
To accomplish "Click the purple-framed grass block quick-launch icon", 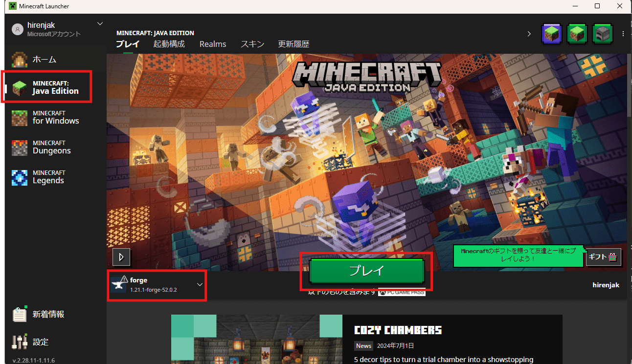I will pos(551,34).
